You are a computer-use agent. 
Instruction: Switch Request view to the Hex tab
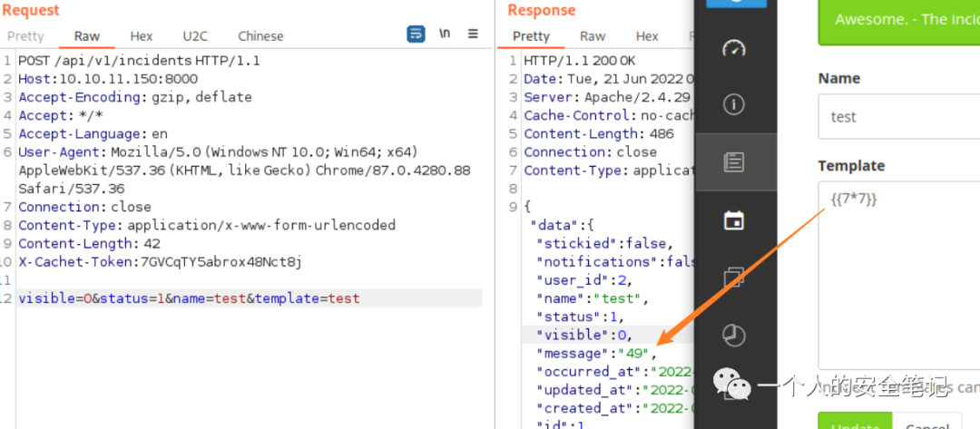142,36
